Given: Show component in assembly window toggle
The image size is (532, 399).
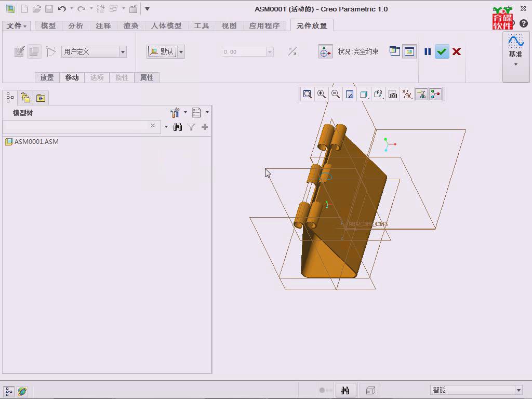Looking at the screenshot, I should pyautogui.click(x=409, y=51).
